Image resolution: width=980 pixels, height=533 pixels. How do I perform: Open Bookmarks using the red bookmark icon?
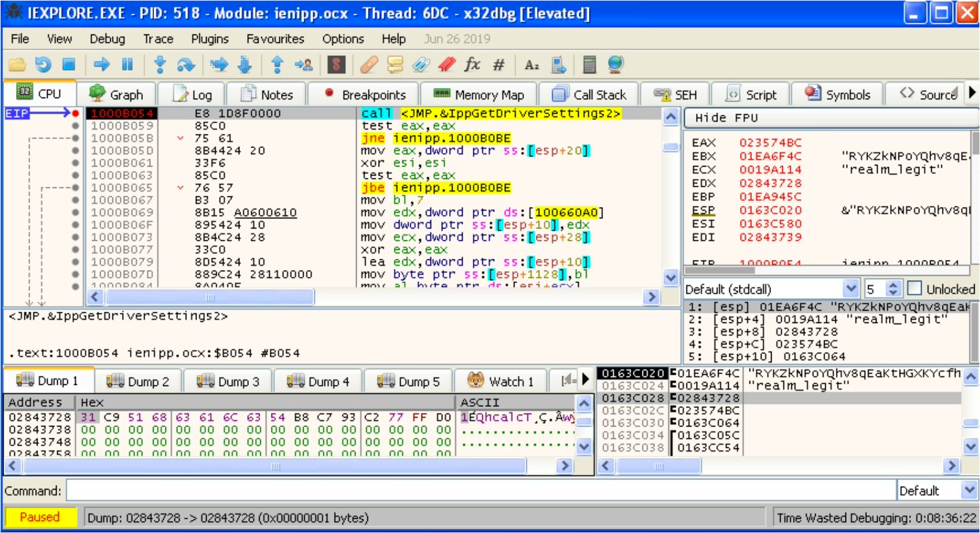click(447, 64)
